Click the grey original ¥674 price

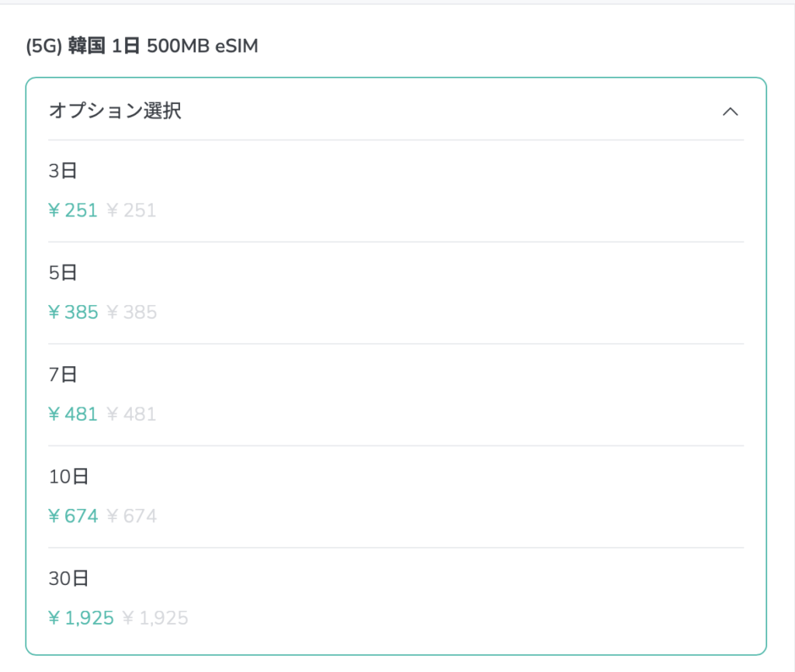[132, 516]
